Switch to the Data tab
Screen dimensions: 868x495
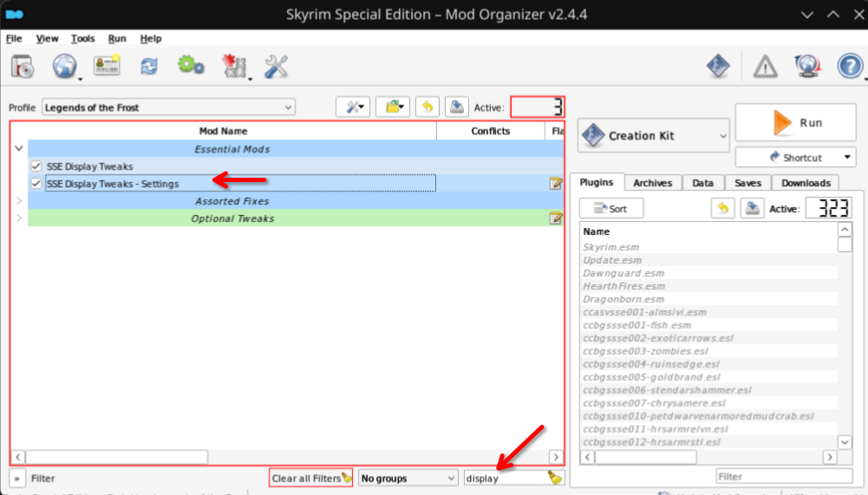(x=702, y=183)
